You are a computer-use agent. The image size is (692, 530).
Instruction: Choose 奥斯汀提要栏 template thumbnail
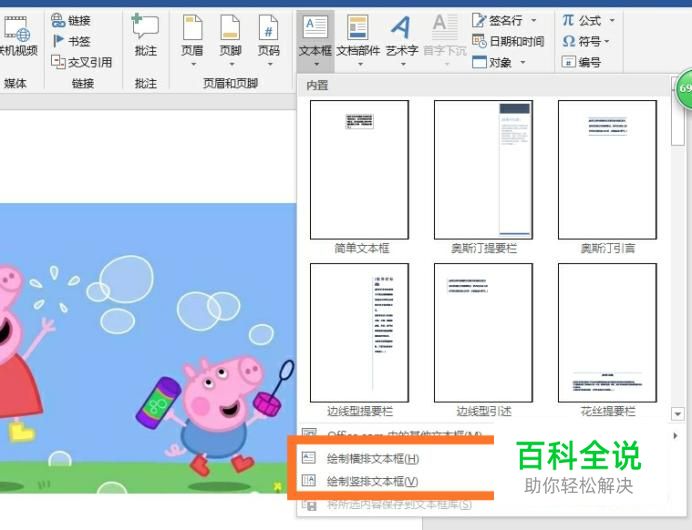[484, 170]
